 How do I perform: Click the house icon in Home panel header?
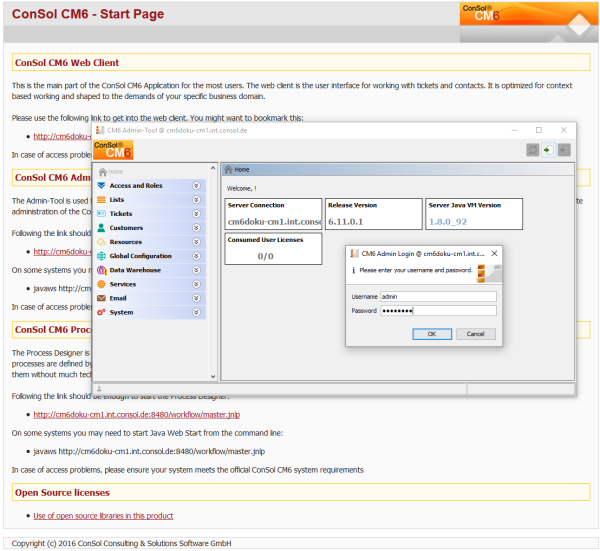tap(228, 170)
